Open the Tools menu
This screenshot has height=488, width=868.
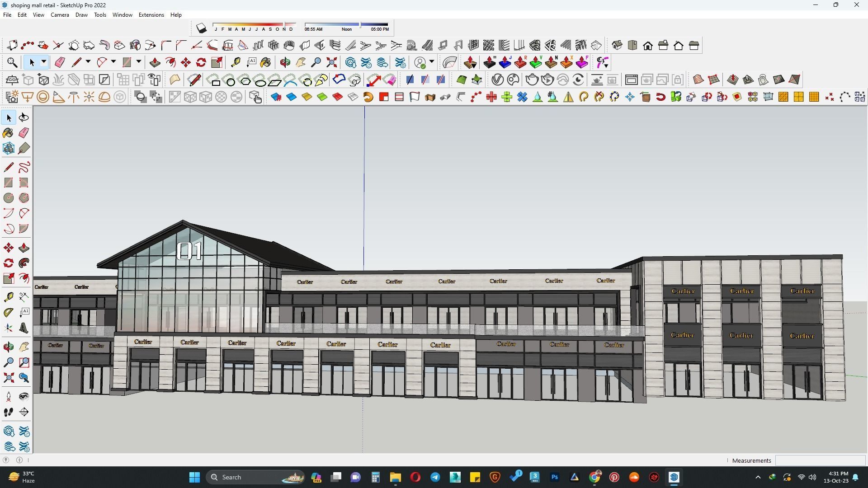(100, 15)
